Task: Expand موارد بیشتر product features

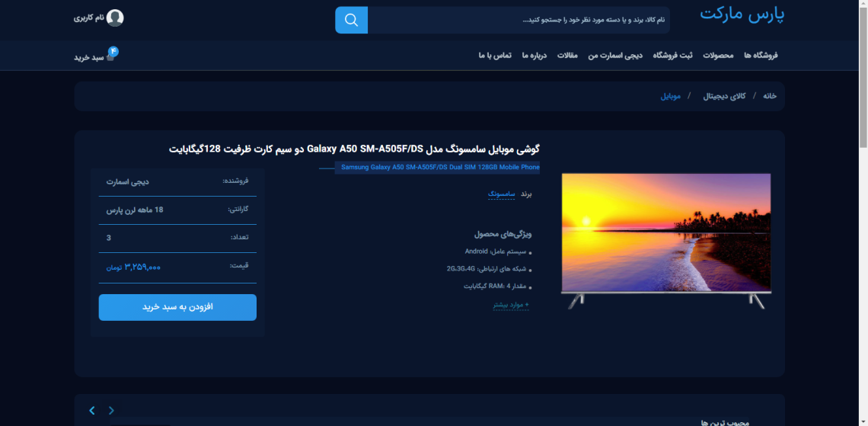Action: (511, 305)
